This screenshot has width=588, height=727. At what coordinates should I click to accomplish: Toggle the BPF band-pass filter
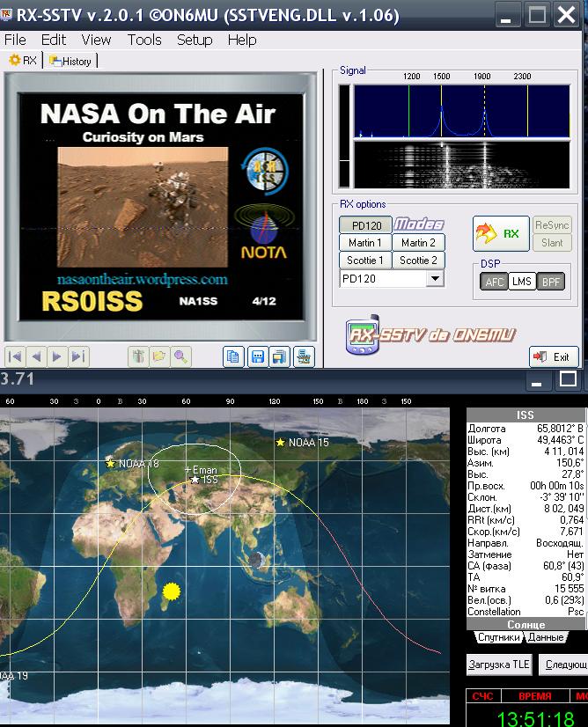pos(550,281)
